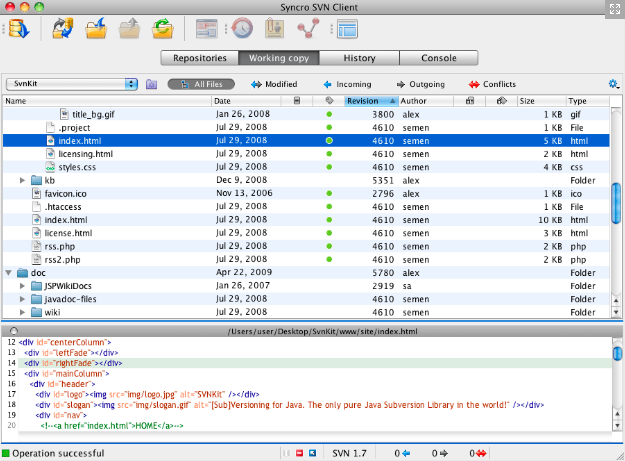The image size is (625, 461).
Task: Click the red stop icon in status bar
Action: click(299, 453)
